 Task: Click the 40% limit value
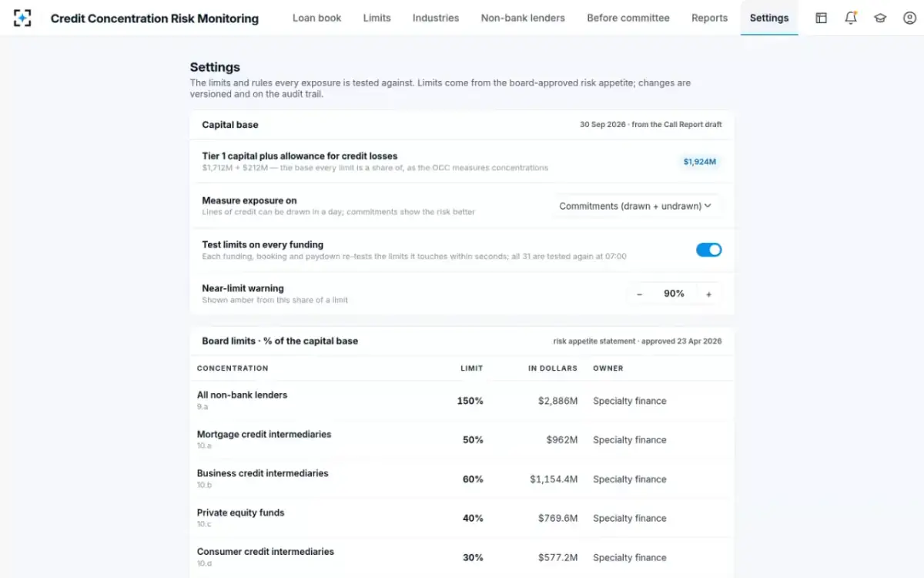(473, 519)
